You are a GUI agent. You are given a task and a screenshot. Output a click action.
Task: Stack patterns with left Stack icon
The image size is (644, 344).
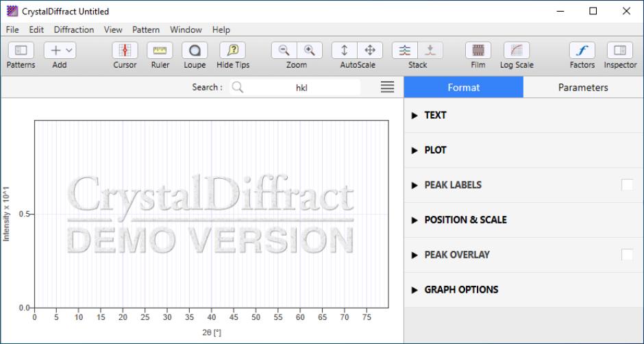click(404, 51)
